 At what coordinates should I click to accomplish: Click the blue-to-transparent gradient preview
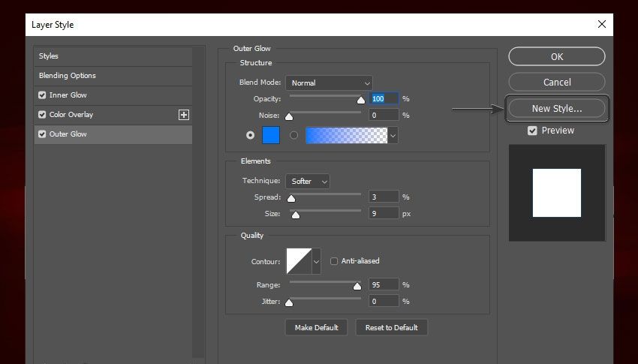(346, 135)
